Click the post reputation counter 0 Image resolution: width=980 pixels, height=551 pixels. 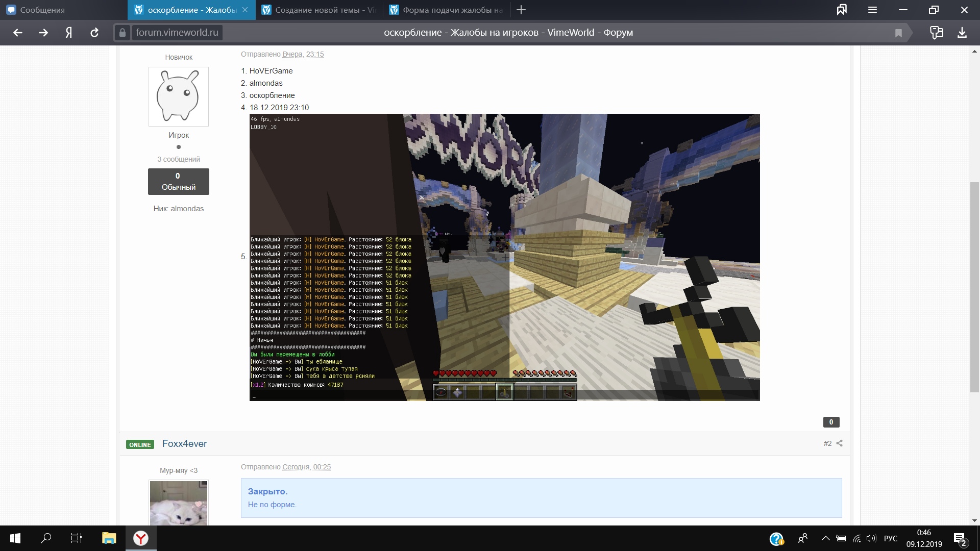[831, 422]
